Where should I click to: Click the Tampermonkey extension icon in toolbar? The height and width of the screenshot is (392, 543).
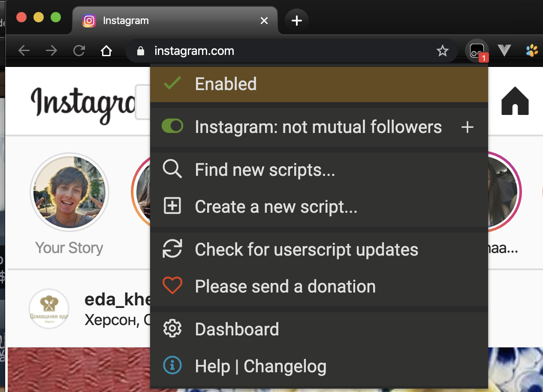pos(477,51)
